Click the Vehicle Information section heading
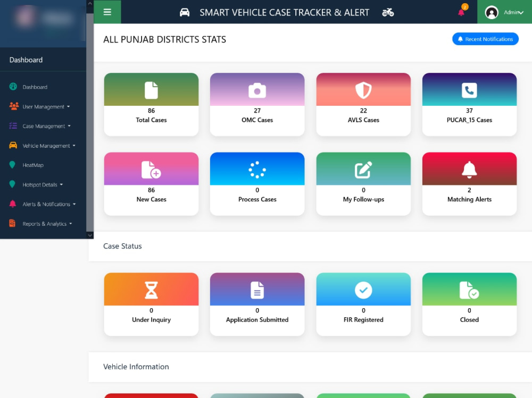The height and width of the screenshot is (398, 532). click(x=136, y=367)
